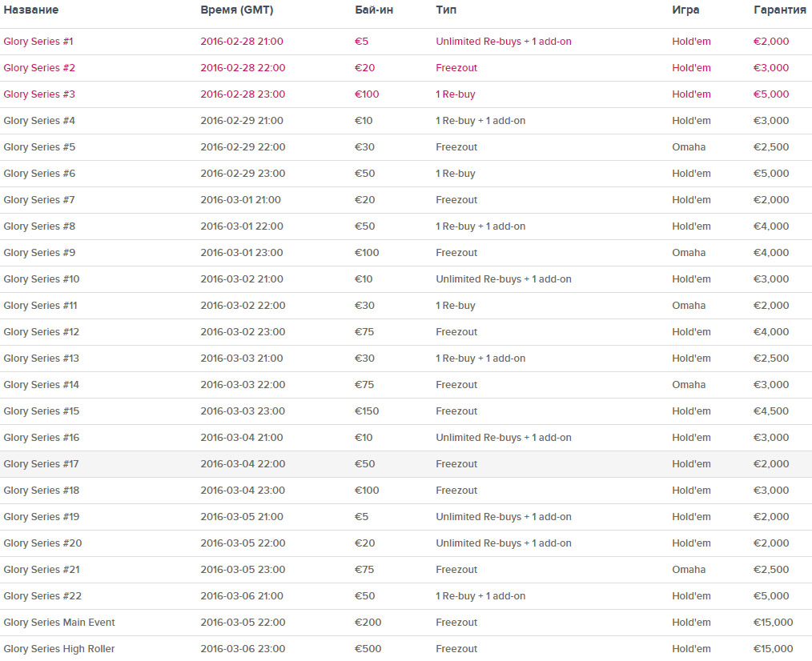Click the Игра column header
Screen dimensions: 812x661
[x=685, y=10]
